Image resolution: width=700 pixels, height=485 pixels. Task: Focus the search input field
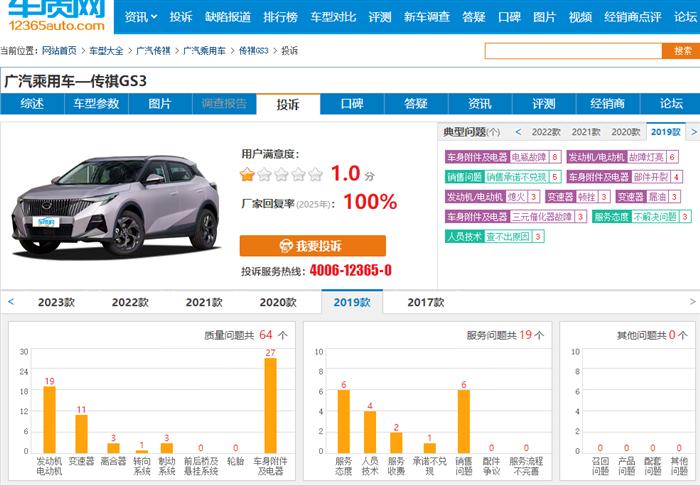(x=573, y=51)
